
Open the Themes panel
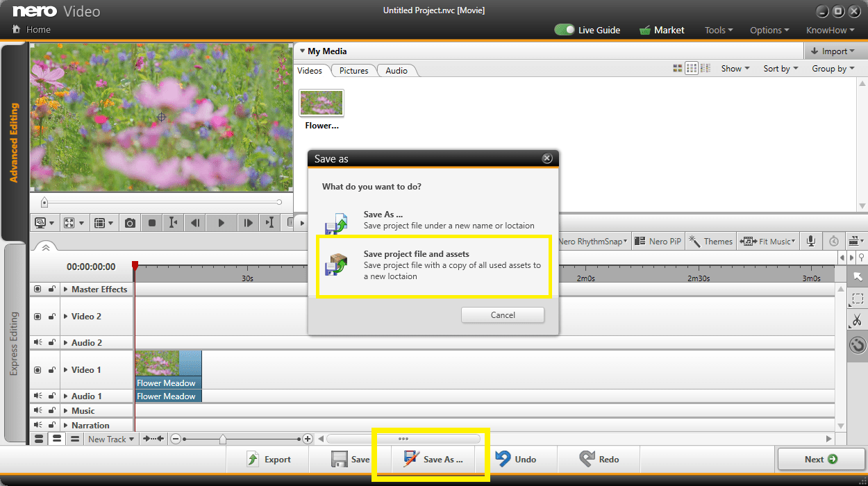pos(710,241)
